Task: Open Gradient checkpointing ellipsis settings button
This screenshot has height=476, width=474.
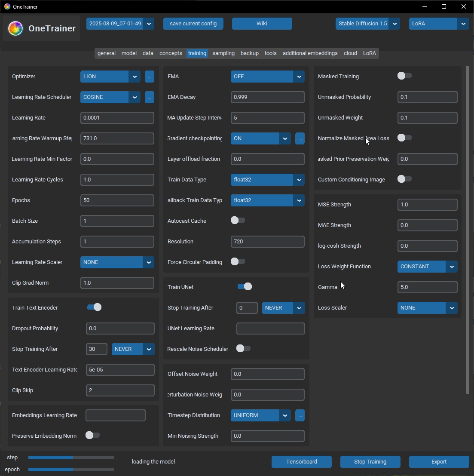Action: 300,138
